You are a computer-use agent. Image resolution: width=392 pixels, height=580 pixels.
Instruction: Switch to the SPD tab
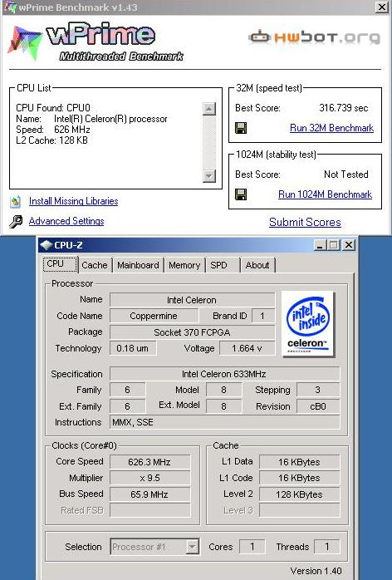(x=221, y=265)
